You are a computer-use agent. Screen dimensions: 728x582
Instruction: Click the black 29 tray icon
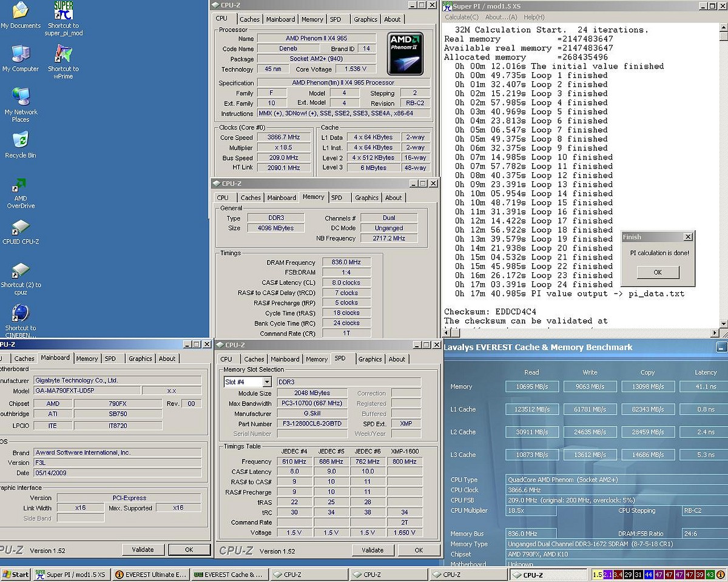point(629,575)
